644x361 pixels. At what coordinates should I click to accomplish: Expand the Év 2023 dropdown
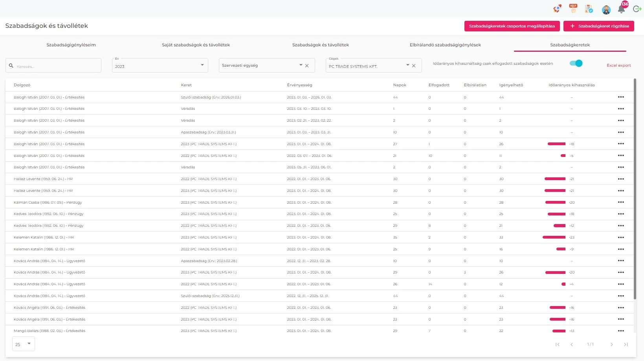click(x=202, y=65)
